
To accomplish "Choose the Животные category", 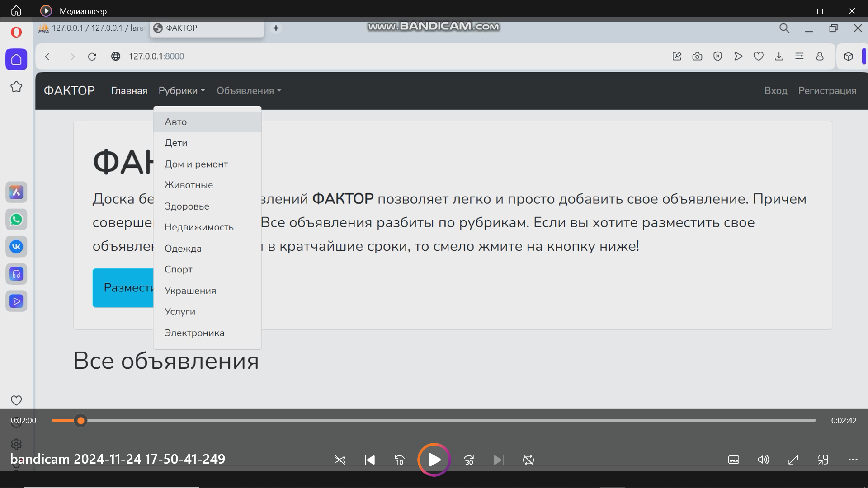I will [x=208, y=185].
